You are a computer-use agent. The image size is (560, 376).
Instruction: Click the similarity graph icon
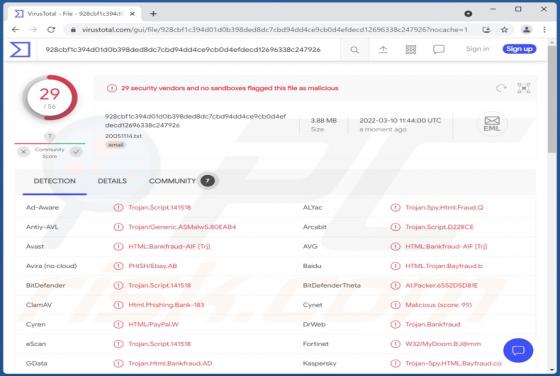pyautogui.click(x=524, y=88)
